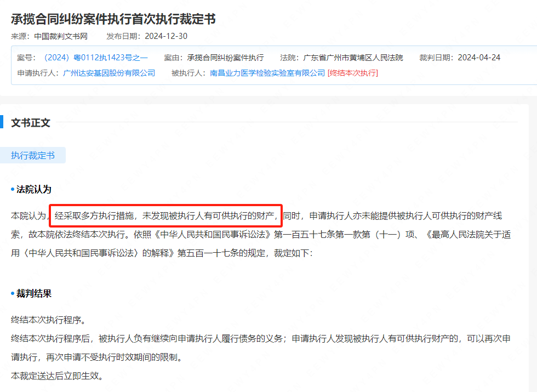Click the line 本裁定送达后立即生效。
537x392 pixels.
57,376
